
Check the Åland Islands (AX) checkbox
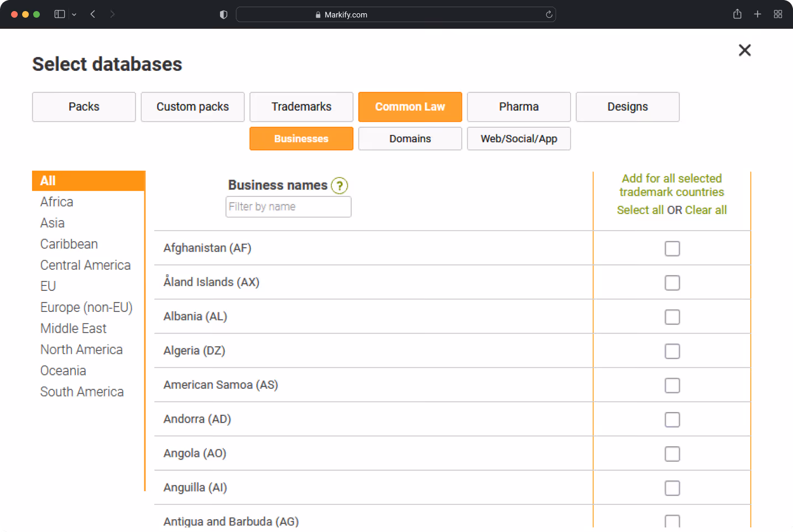672,283
